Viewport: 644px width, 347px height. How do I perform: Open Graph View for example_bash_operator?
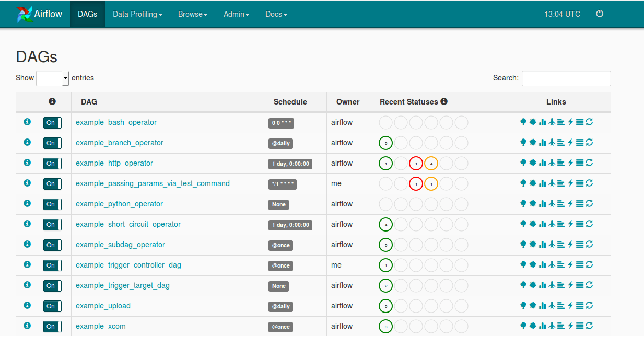532,122
